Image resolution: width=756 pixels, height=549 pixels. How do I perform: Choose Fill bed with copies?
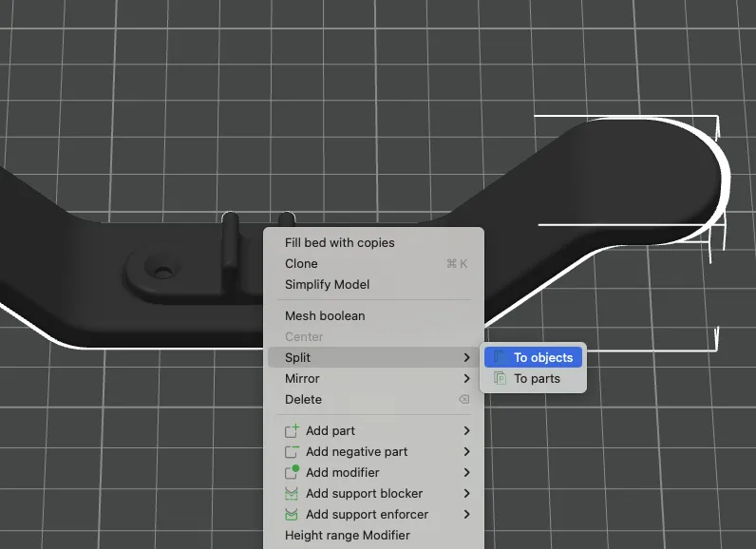pyautogui.click(x=373, y=242)
